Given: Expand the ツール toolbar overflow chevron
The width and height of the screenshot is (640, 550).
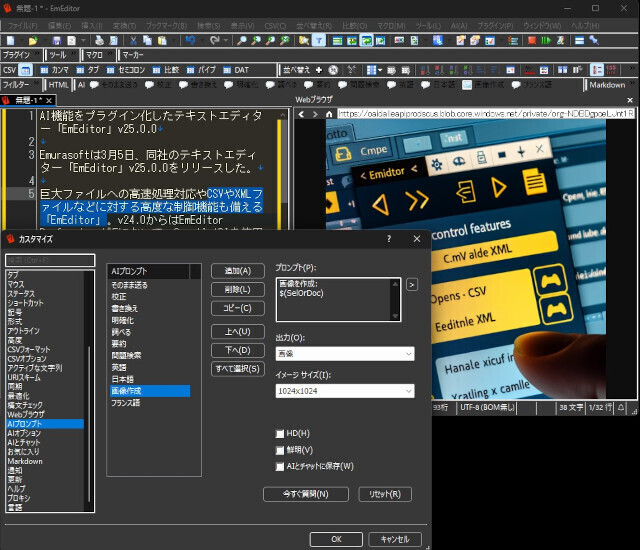Looking at the screenshot, I should pyautogui.click(x=73, y=53).
